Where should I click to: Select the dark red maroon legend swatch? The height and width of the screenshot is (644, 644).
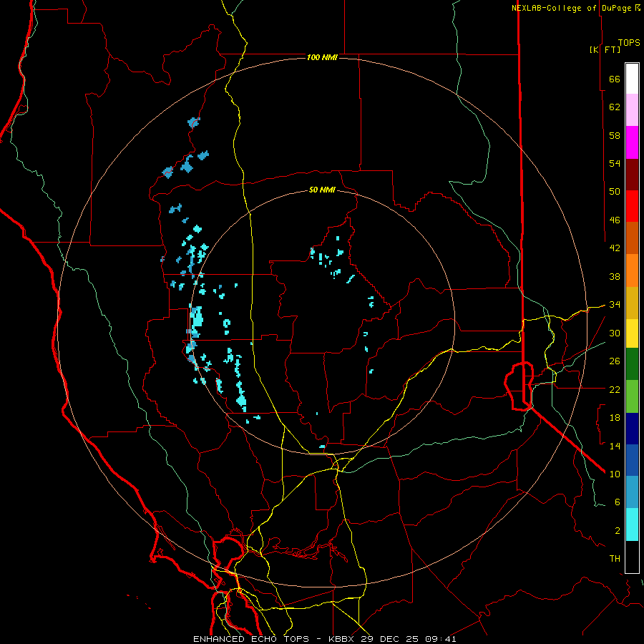pyautogui.click(x=632, y=175)
